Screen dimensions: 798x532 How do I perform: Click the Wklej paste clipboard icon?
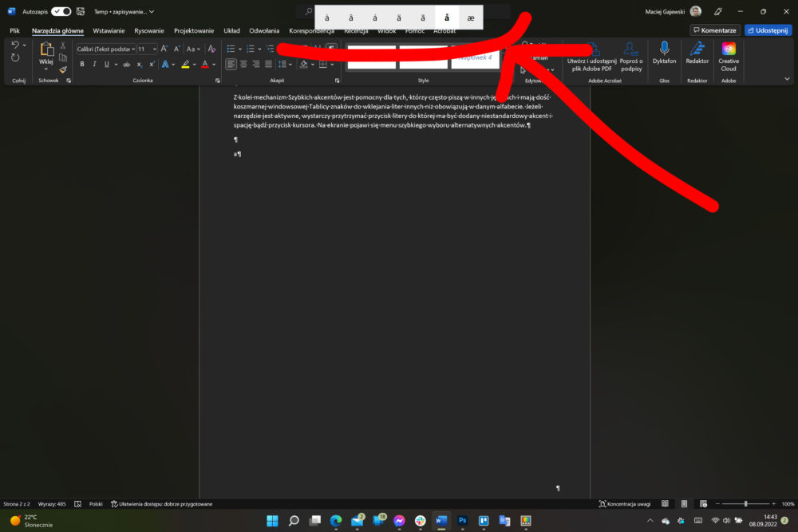click(x=46, y=49)
